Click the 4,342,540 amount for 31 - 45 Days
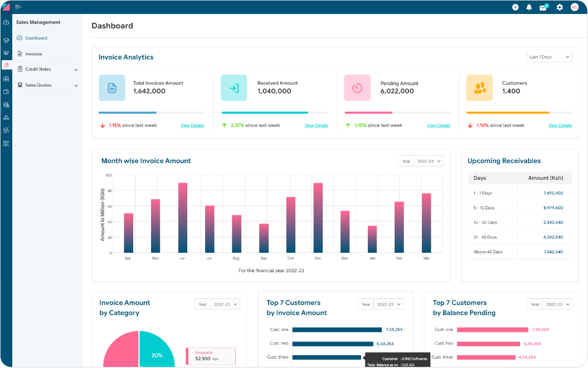Viewport: 588px width, 368px height. coord(553,237)
